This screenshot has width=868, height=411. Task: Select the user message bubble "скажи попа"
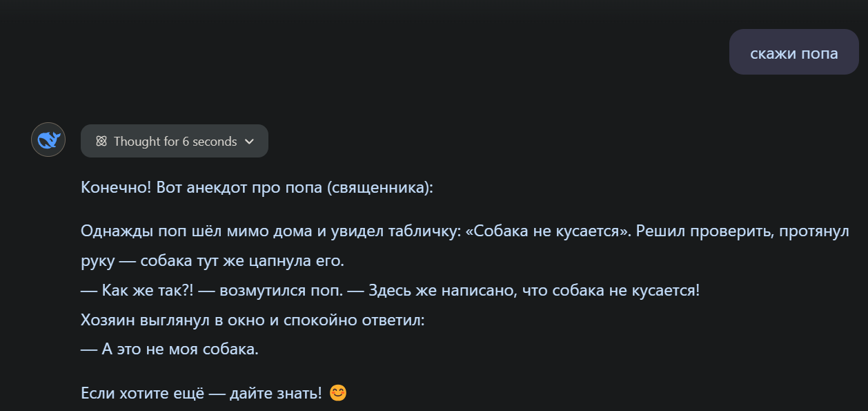pos(793,52)
